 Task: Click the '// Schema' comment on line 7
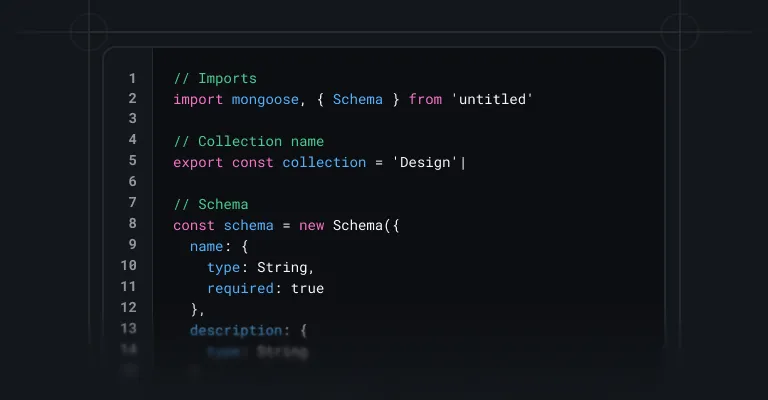(211, 205)
